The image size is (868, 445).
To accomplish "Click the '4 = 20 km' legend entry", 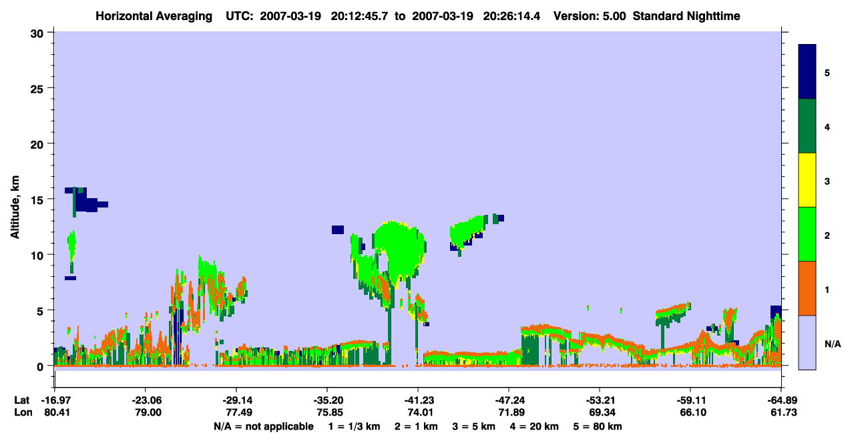I will (534, 426).
